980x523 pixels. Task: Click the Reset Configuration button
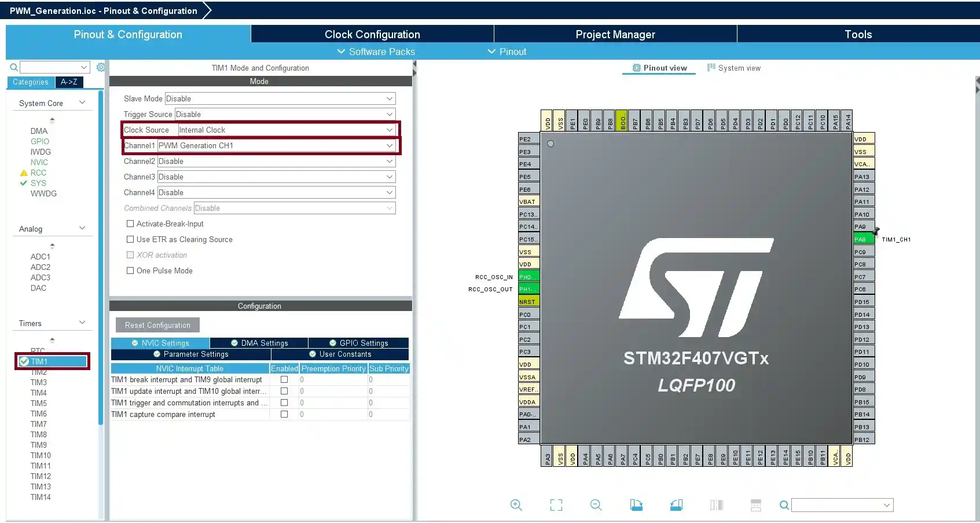click(x=157, y=325)
